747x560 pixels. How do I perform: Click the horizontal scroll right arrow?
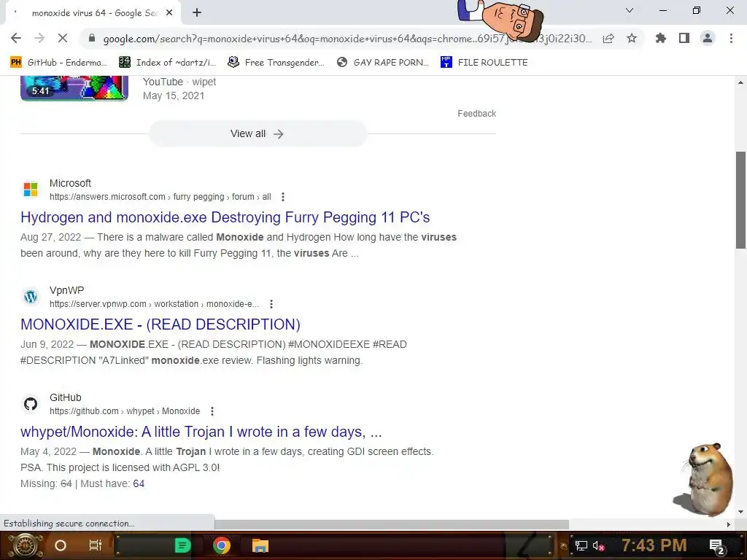(x=729, y=524)
